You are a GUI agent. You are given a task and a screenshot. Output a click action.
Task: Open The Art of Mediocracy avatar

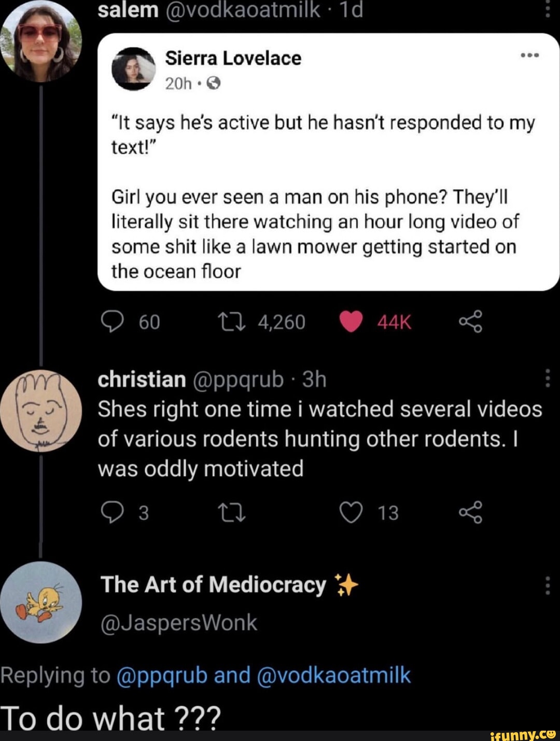(x=41, y=603)
